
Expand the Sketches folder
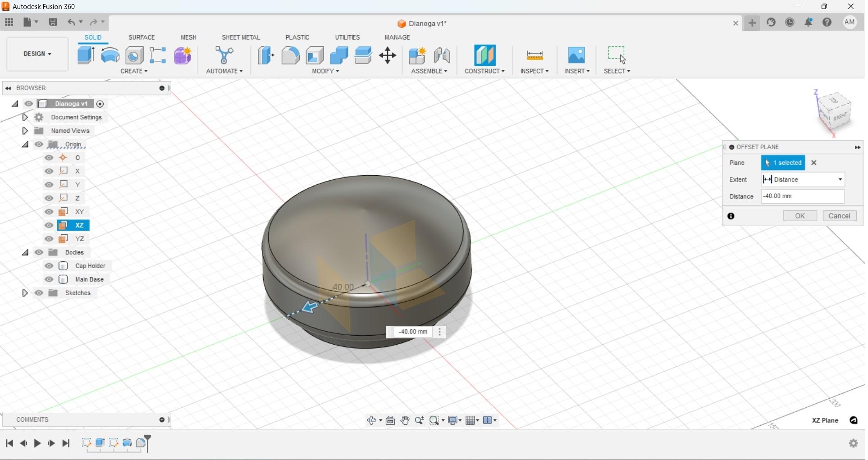pyautogui.click(x=25, y=293)
